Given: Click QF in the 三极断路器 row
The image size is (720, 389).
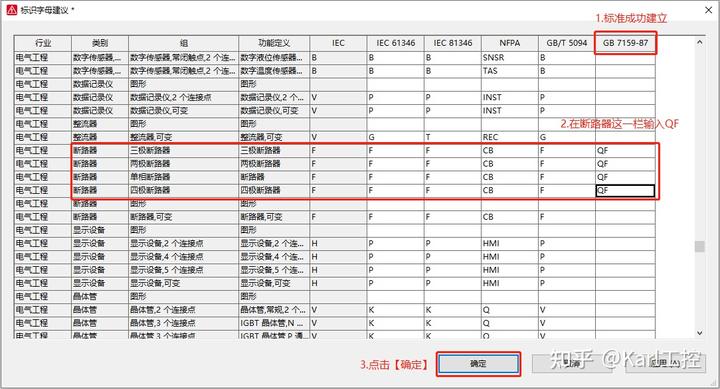Looking at the screenshot, I should [x=625, y=151].
